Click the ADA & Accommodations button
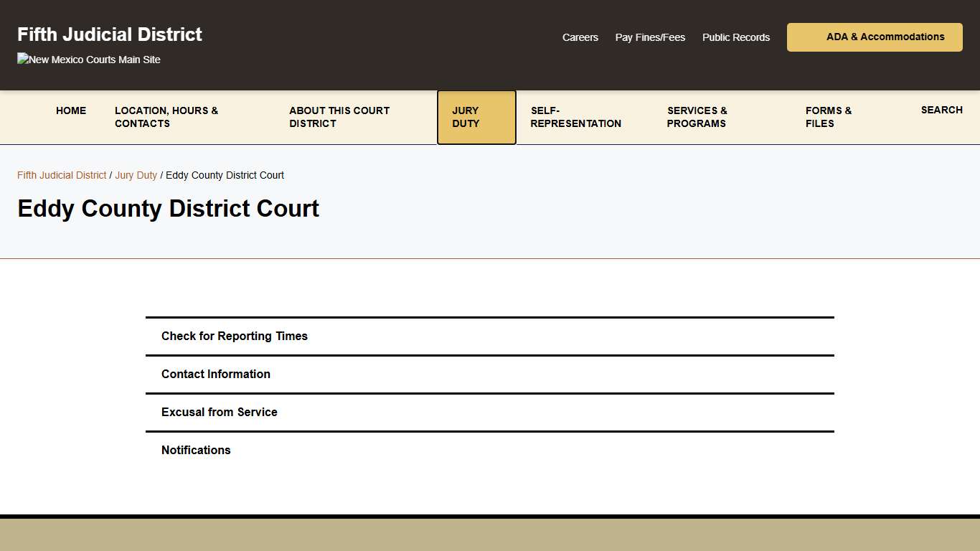Screen dimensions: 980x551 point(874,37)
